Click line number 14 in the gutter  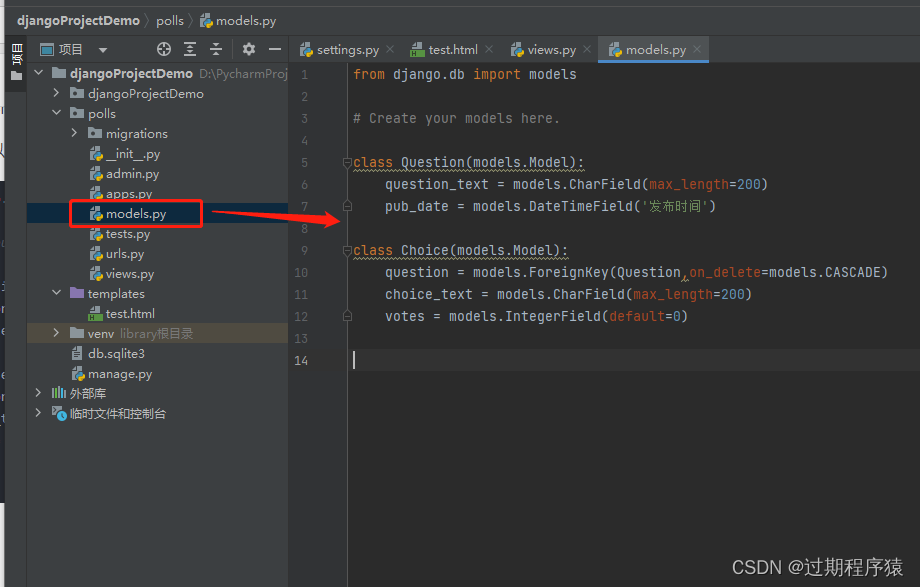(x=301, y=360)
